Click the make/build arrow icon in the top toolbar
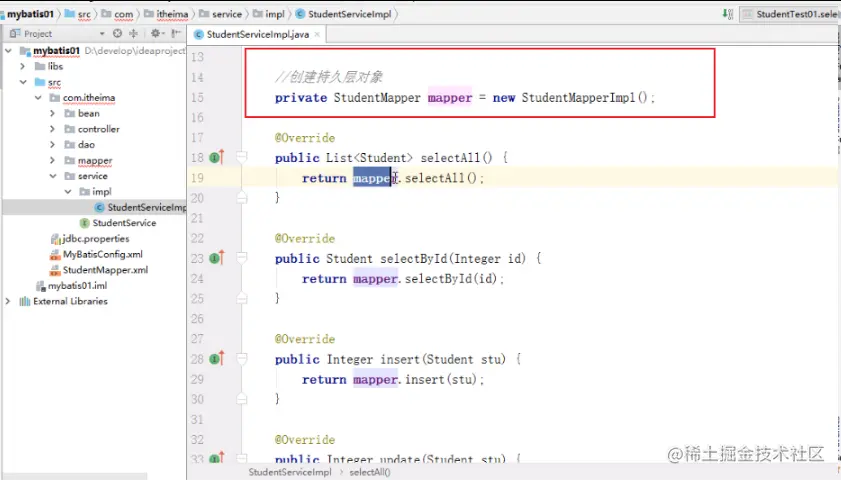The image size is (841, 480). (x=727, y=14)
